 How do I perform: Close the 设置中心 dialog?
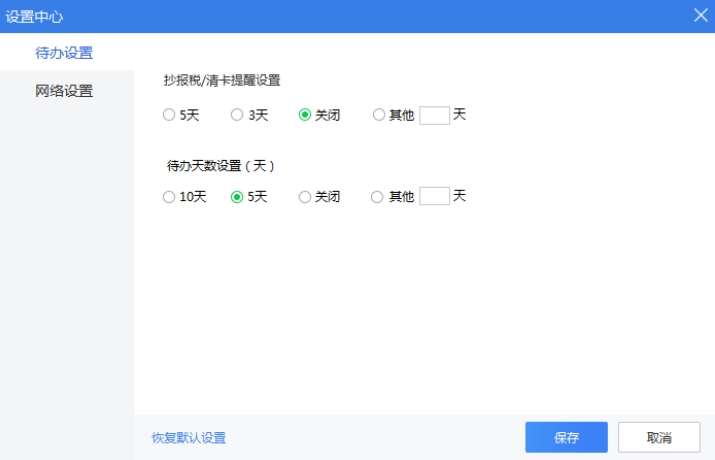[x=700, y=16]
